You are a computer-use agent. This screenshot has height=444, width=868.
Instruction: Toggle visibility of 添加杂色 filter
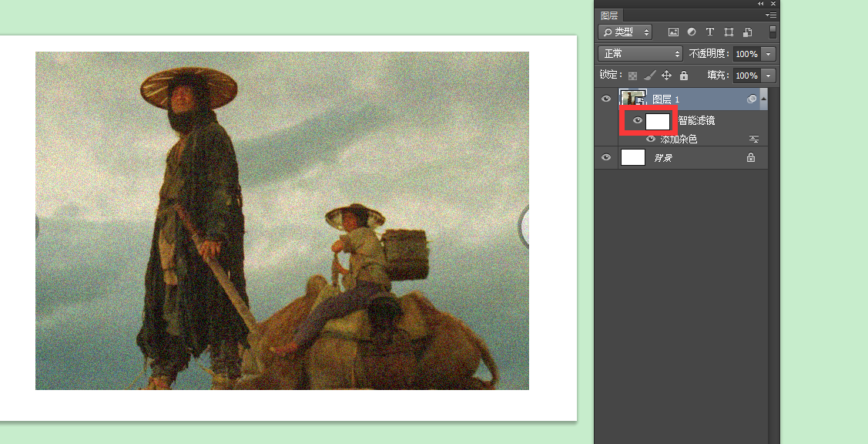tap(651, 139)
